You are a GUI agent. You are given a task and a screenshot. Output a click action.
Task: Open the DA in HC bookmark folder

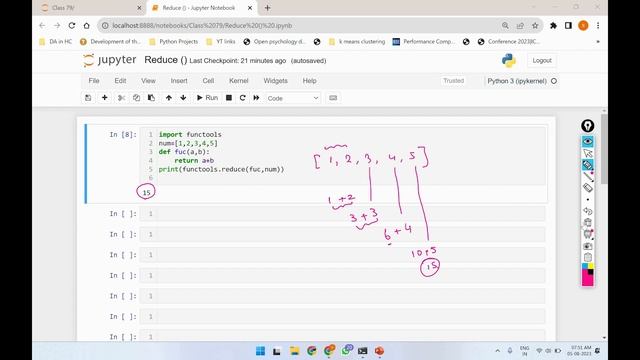pyautogui.click(x=56, y=42)
